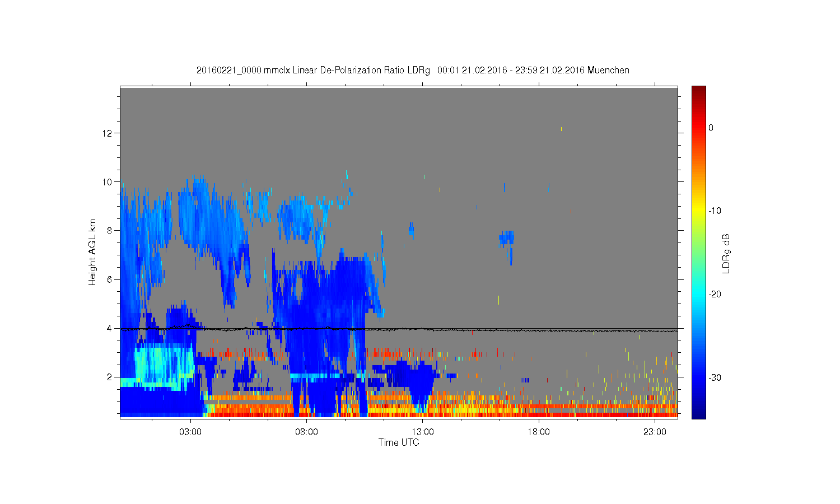The width and height of the screenshot is (840, 504).
Task: Click the 18:00 time tick label
Action: tap(539, 432)
